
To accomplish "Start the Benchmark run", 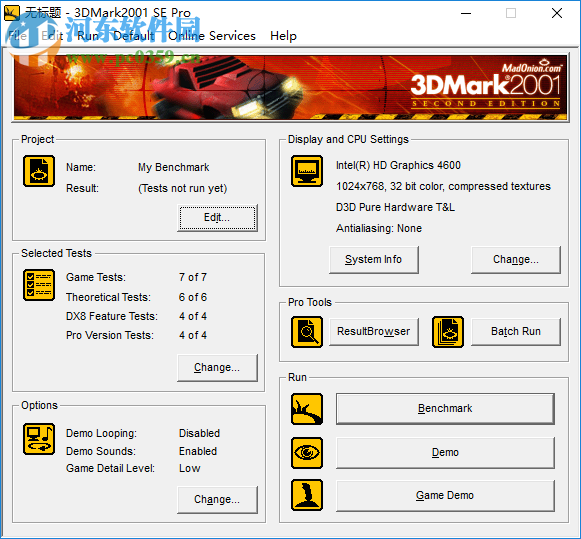I will [x=445, y=409].
